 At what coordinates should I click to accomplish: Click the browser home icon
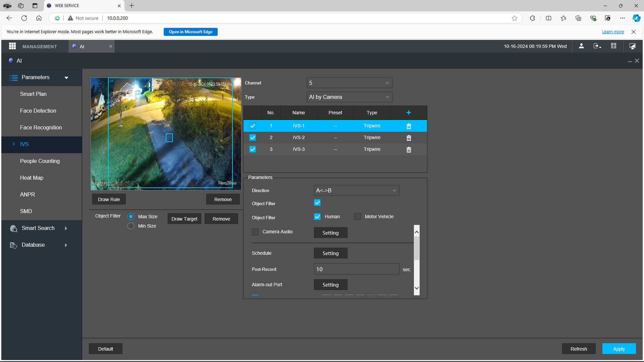coord(39,18)
